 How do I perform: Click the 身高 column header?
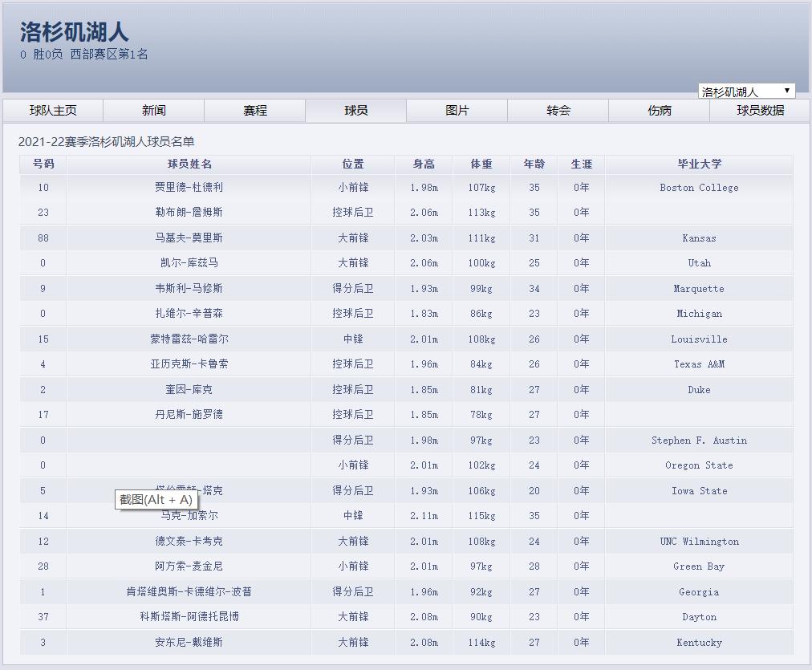coord(423,164)
